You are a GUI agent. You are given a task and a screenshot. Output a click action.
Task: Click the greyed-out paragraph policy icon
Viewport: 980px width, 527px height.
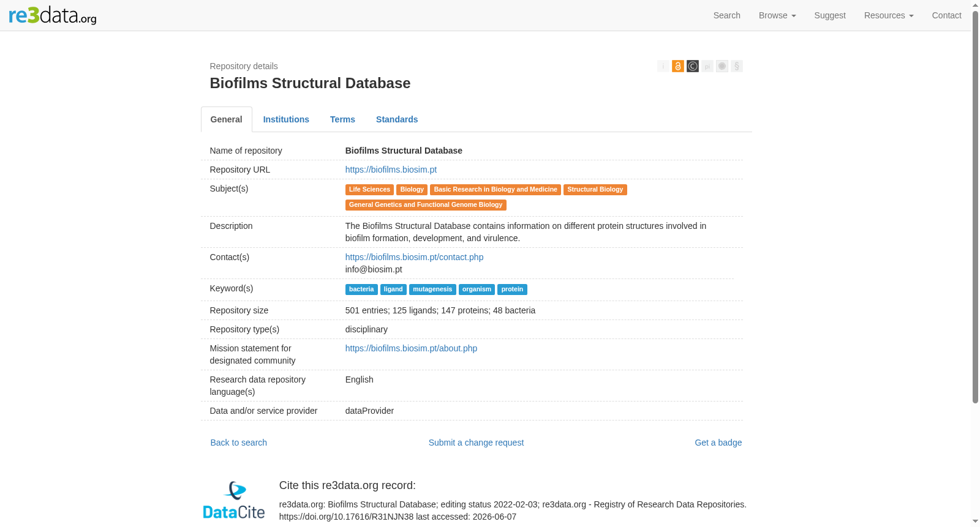coord(736,66)
